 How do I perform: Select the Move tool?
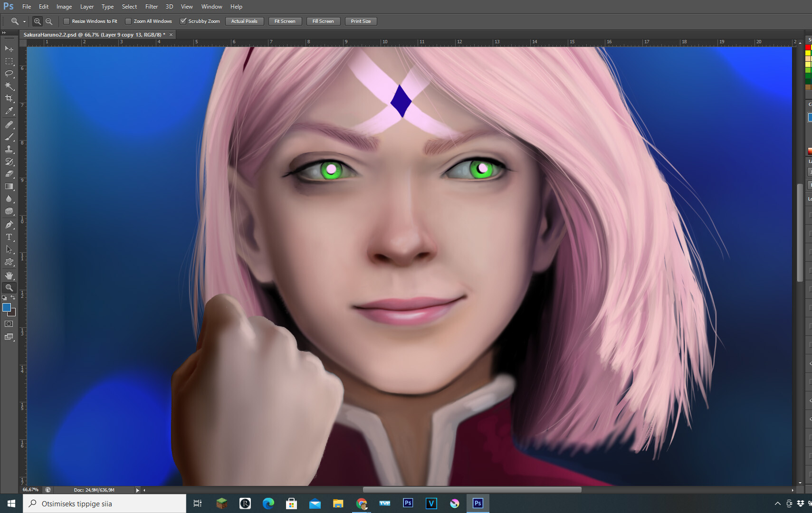(9, 49)
